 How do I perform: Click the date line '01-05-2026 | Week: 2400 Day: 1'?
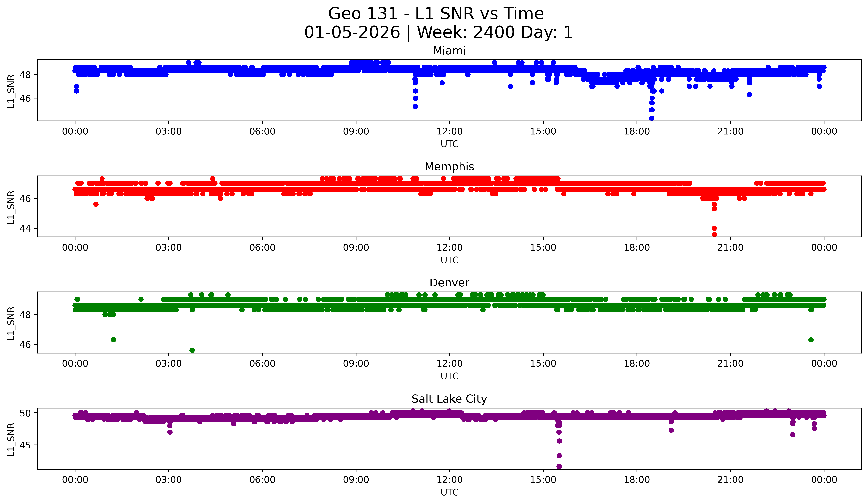(x=438, y=32)
